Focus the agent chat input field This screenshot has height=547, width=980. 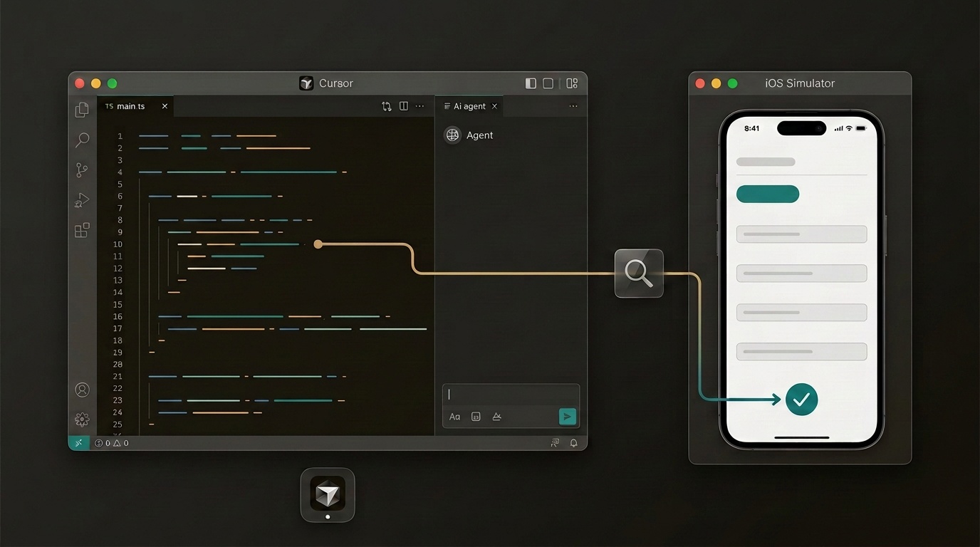click(x=511, y=395)
